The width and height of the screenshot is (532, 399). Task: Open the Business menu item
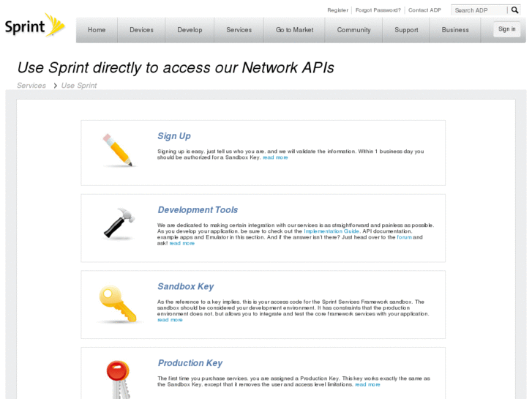pyautogui.click(x=455, y=30)
